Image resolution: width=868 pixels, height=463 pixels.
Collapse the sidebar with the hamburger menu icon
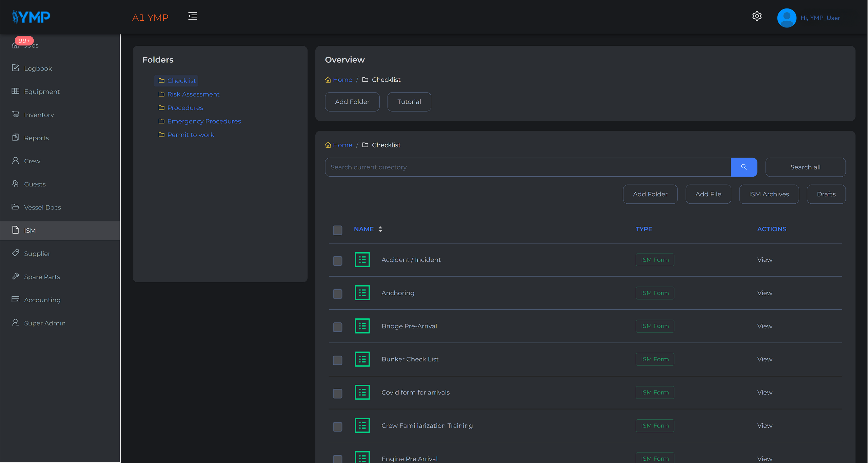(193, 16)
